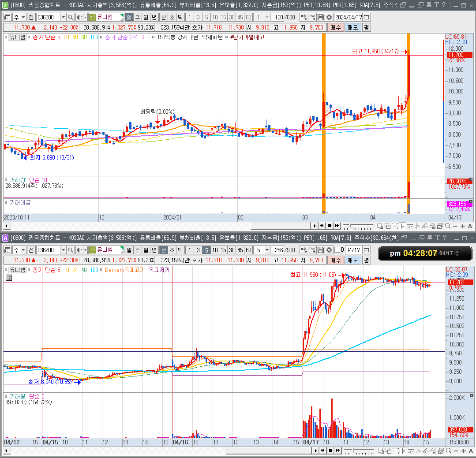The height and width of the screenshot is (458, 476).
Task: Edit date field 2024/04/17 in top toolbar
Action: pyautogui.click(x=349, y=17)
